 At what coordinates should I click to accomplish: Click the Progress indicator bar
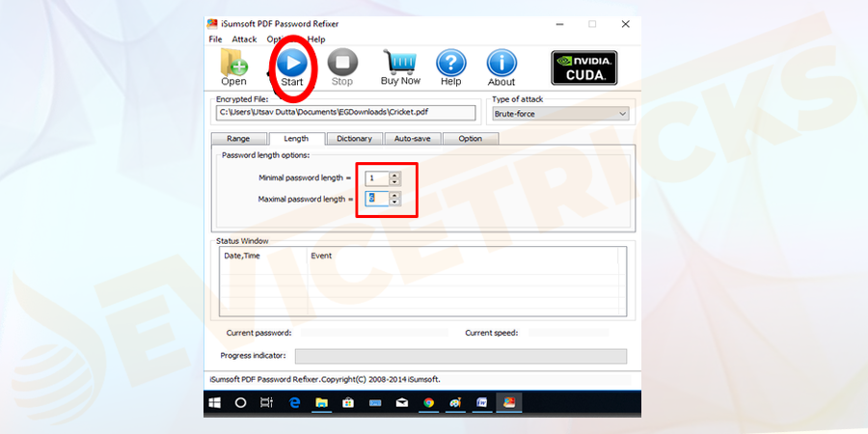click(461, 356)
